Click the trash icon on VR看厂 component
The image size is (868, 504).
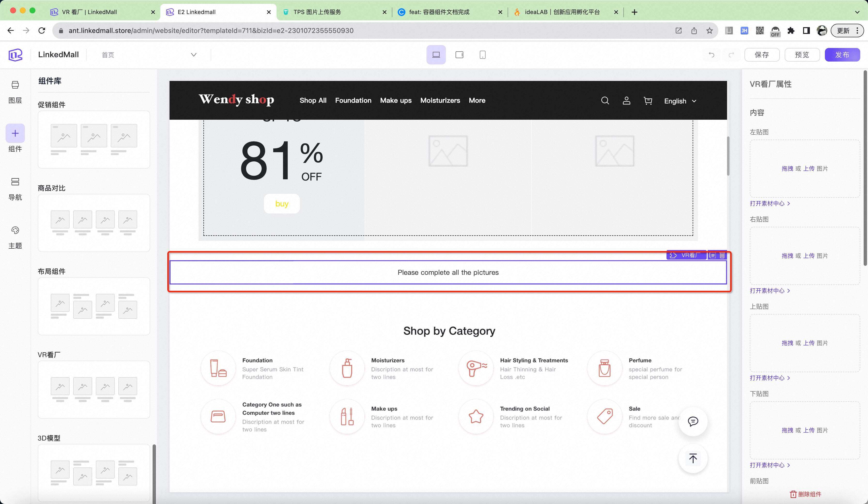pos(722,255)
